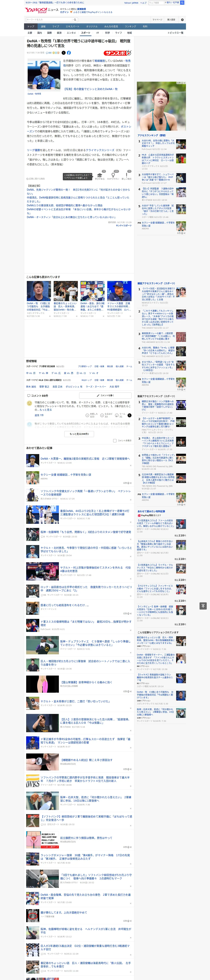The width and height of the screenshot is (210, 980).
Task: Toggle the コメント非表示 checkbox
Action: tap(115, 441)
